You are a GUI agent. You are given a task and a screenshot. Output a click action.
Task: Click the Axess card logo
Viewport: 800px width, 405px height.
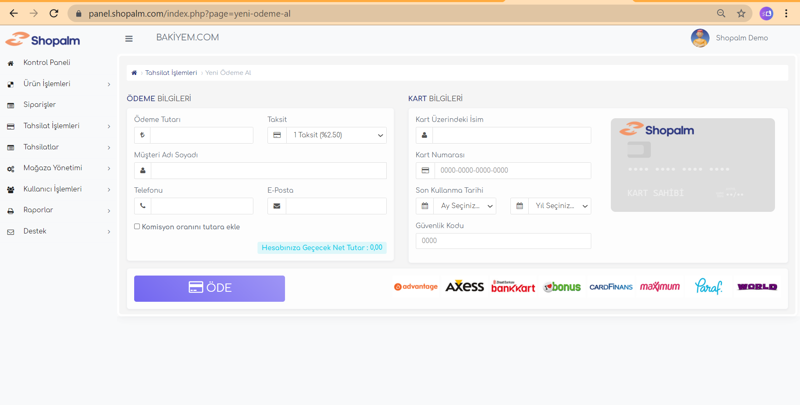click(x=464, y=287)
